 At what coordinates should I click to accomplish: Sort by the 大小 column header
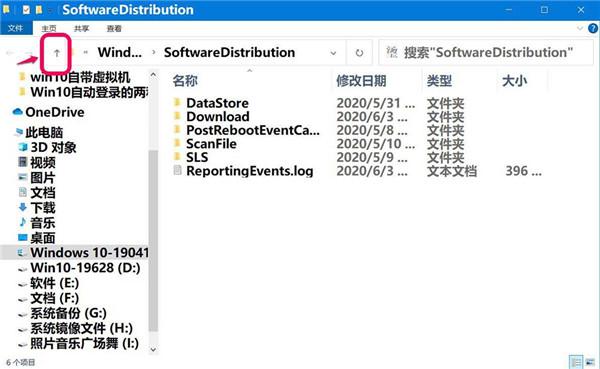pyautogui.click(x=514, y=81)
